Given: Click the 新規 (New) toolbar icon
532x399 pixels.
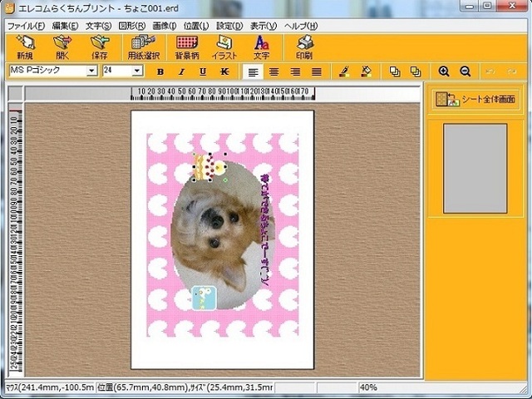Looking at the screenshot, I should 26,47.
